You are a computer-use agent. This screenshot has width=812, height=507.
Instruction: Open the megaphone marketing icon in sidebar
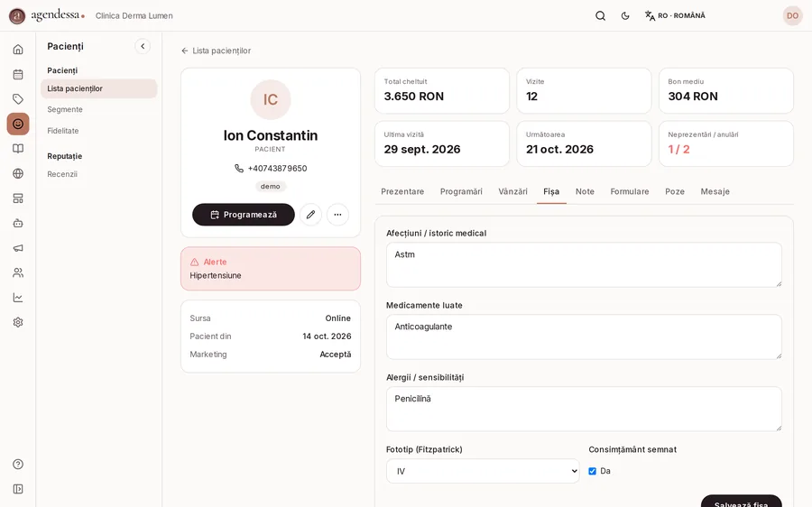18,248
